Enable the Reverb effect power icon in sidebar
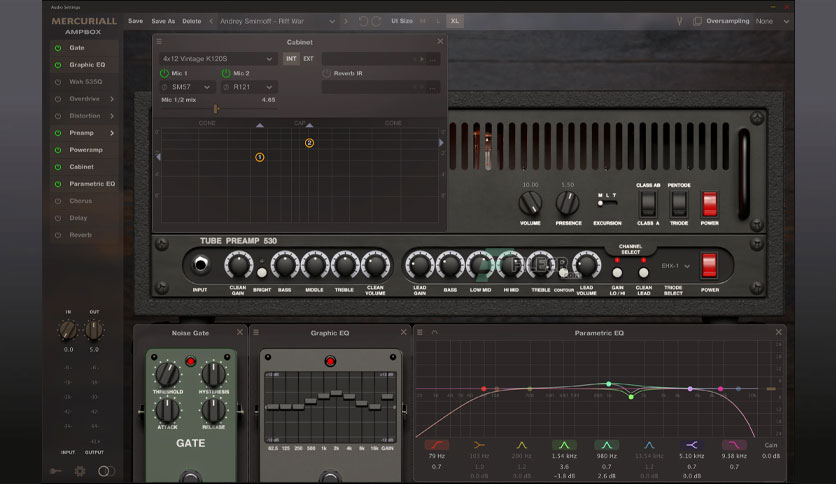 [58, 235]
